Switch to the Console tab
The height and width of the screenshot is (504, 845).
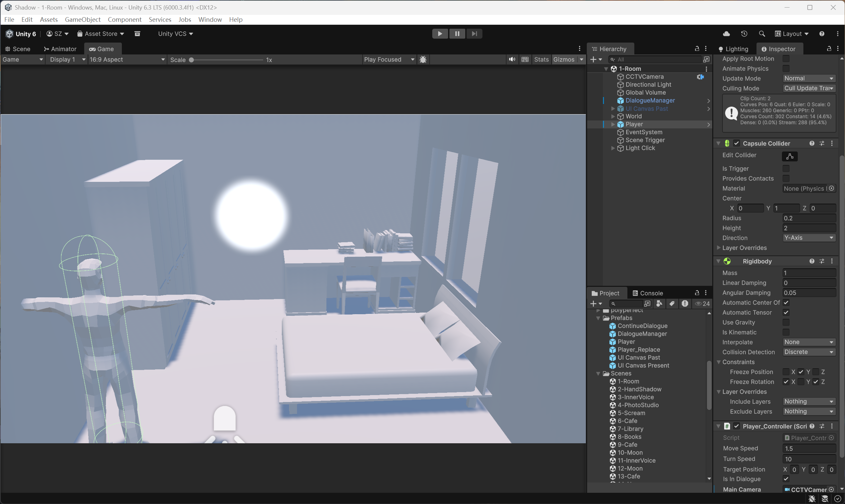[648, 293]
